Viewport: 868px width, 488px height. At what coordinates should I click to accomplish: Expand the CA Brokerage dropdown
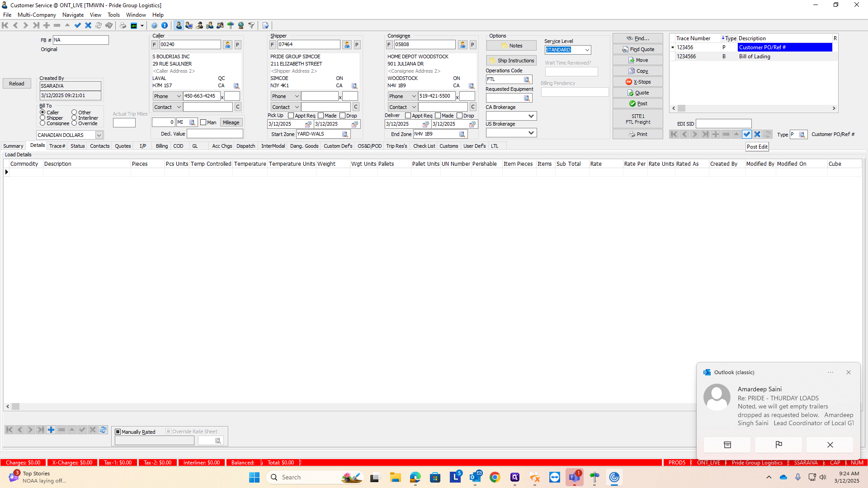click(531, 116)
